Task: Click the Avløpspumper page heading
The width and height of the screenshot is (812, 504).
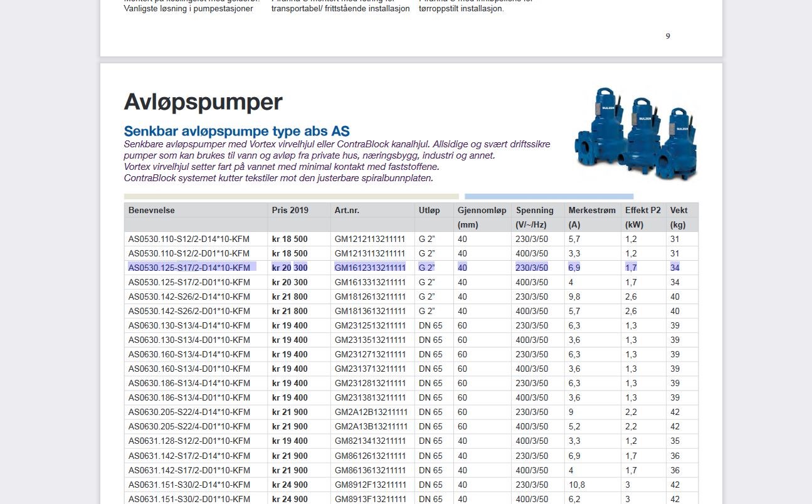Action: coord(203,102)
